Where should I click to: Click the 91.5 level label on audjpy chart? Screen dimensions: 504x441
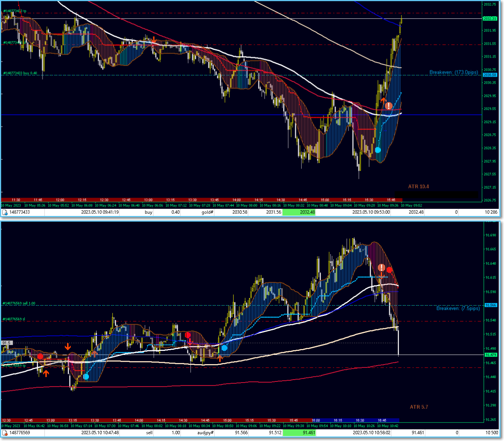[x=7, y=343]
